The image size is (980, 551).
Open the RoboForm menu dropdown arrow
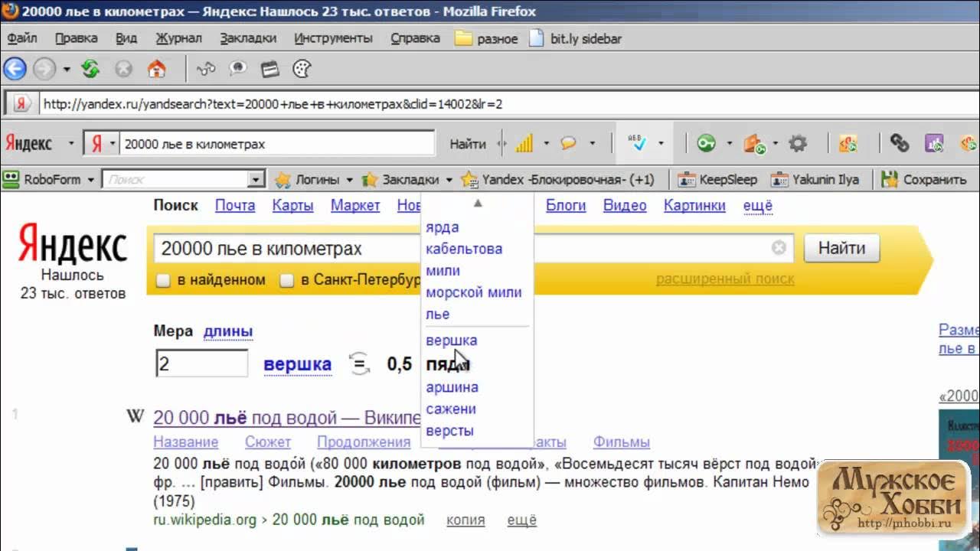(90, 180)
